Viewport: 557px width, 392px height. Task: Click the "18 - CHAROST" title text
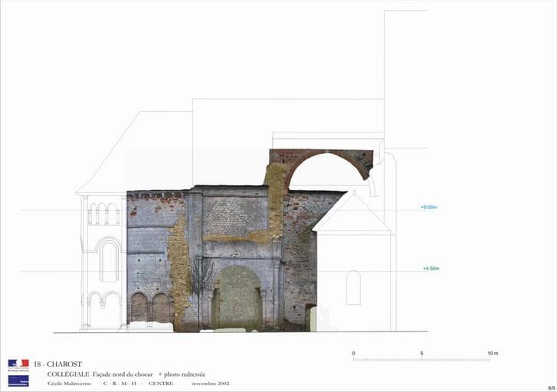[57, 364]
